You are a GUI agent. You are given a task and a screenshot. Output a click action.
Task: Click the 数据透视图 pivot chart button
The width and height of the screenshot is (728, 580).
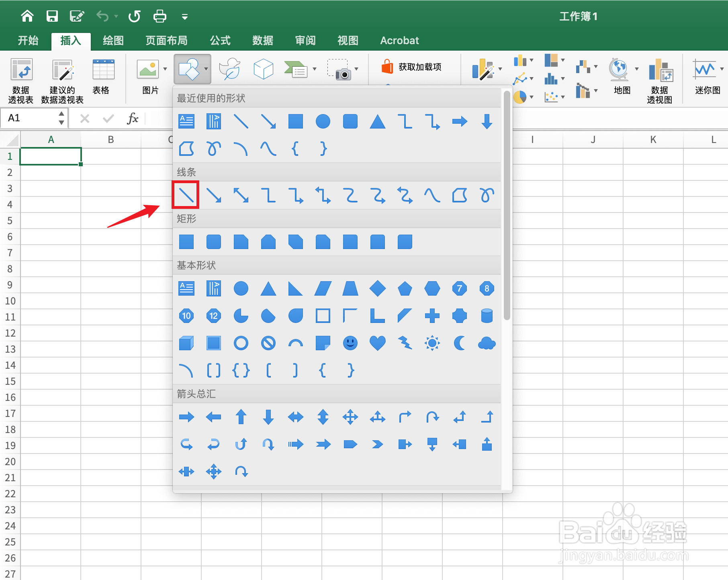point(660,80)
